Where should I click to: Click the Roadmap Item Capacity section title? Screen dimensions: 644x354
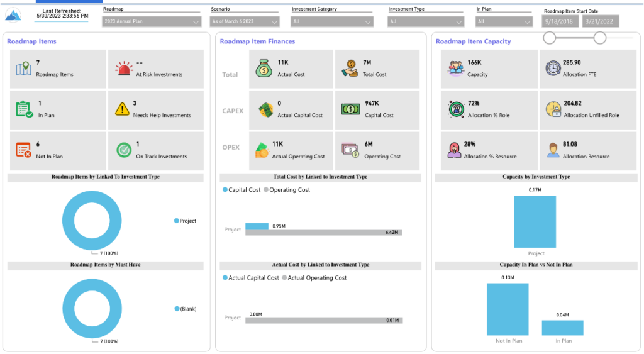pyautogui.click(x=473, y=41)
